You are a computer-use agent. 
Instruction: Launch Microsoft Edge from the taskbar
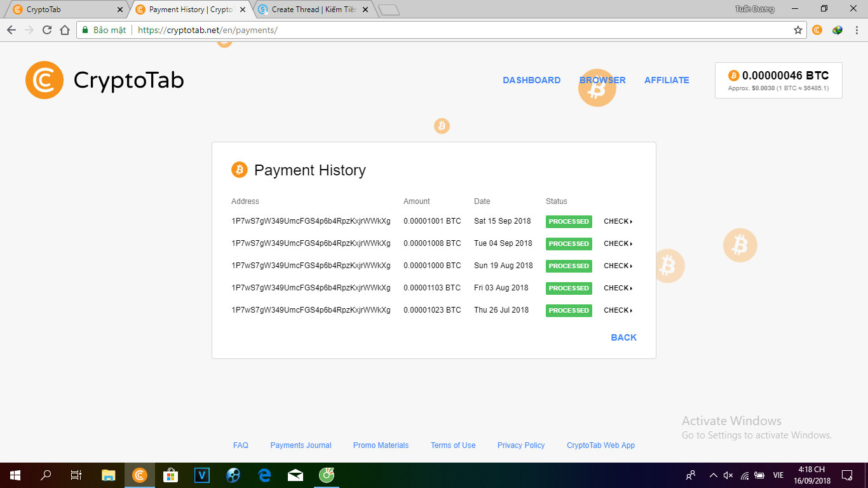(264, 475)
